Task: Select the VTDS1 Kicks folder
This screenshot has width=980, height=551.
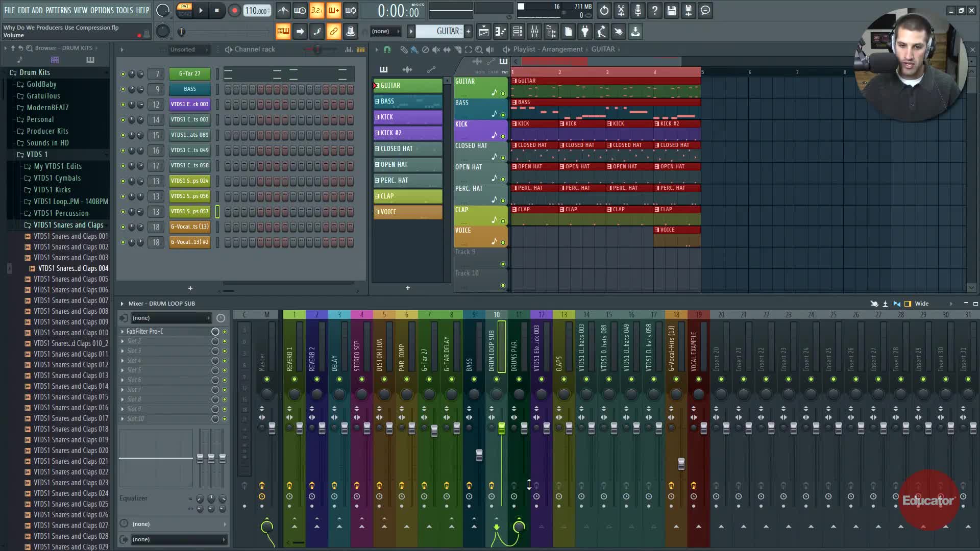Action: click(x=52, y=190)
